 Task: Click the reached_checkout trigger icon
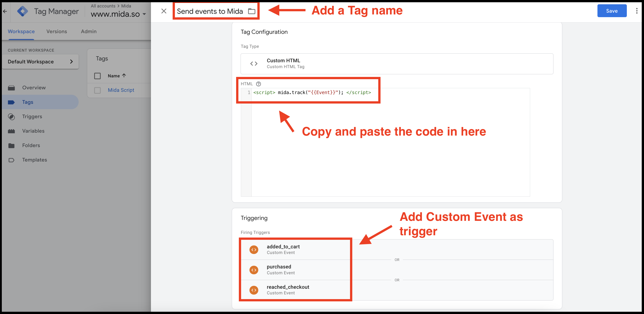tap(254, 290)
